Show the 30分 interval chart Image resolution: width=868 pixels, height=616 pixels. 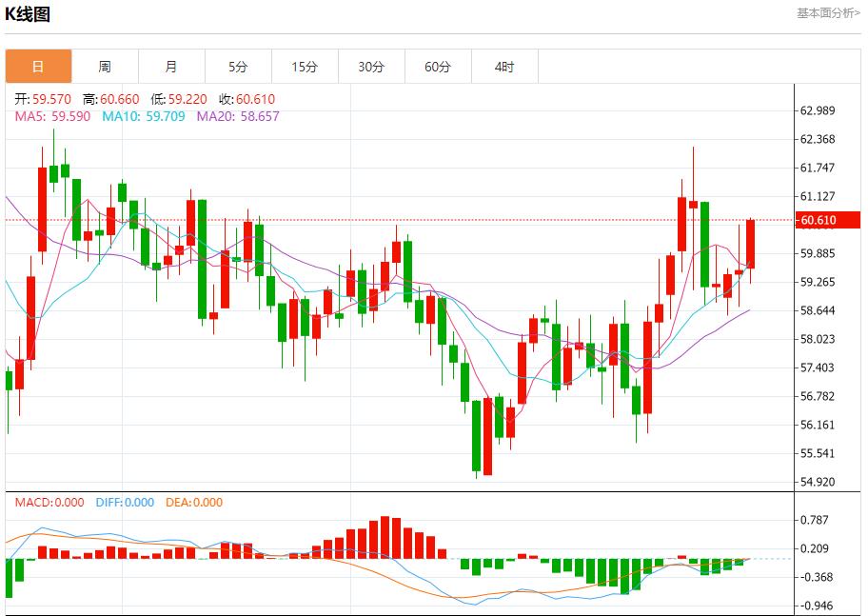click(x=371, y=67)
